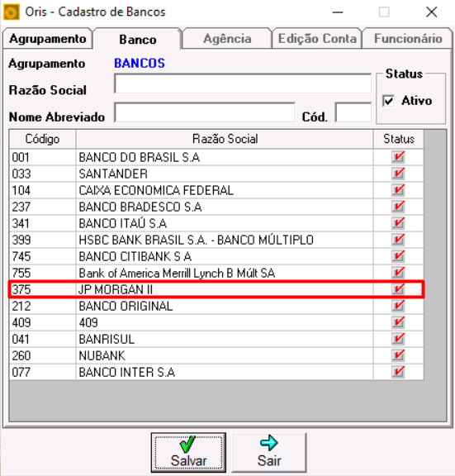The height and width of the screenshot is (476, 455).
Task: Open the Agência tab
Action: (x=227, y=39)
